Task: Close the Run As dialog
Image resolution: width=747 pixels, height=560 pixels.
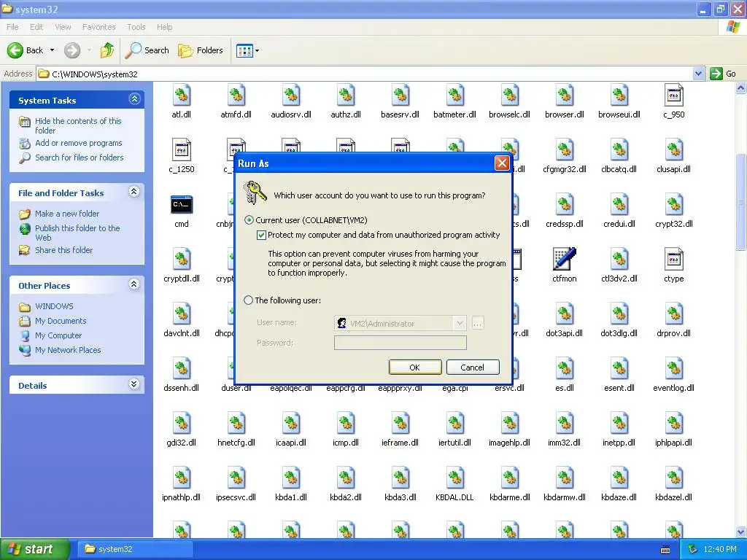Action: click(x=502, y=163)
